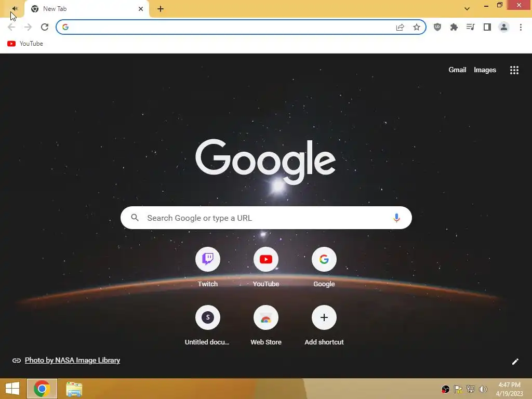Viewport: 532px width, 399px height.
Task: Expand the tab search chevron
Action: (x=467, y=8)
